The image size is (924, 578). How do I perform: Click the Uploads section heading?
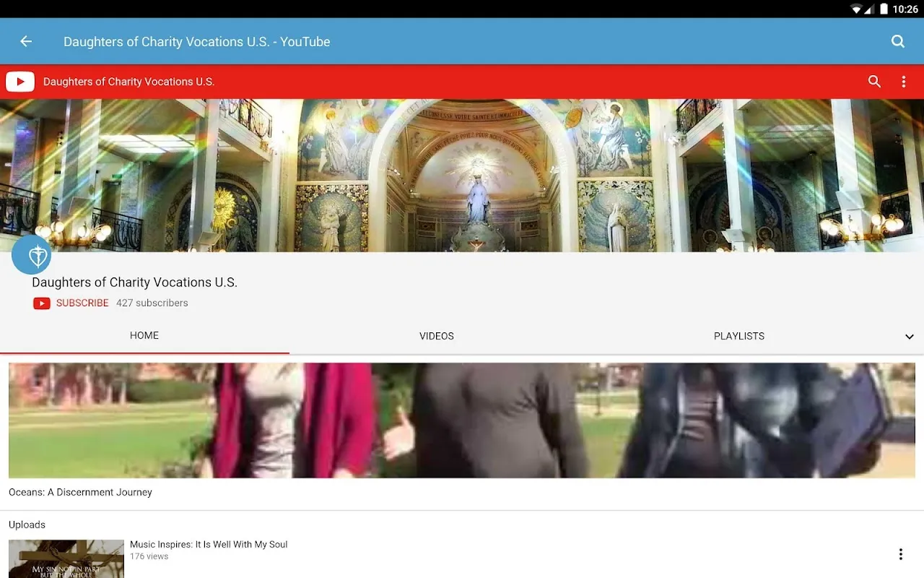tap(27, 525)
